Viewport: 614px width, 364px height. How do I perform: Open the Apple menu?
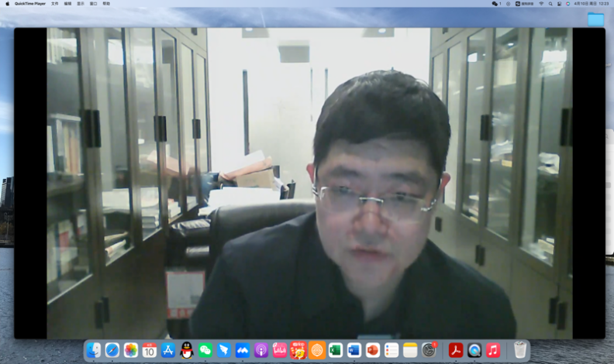click(x=8, y=4)
